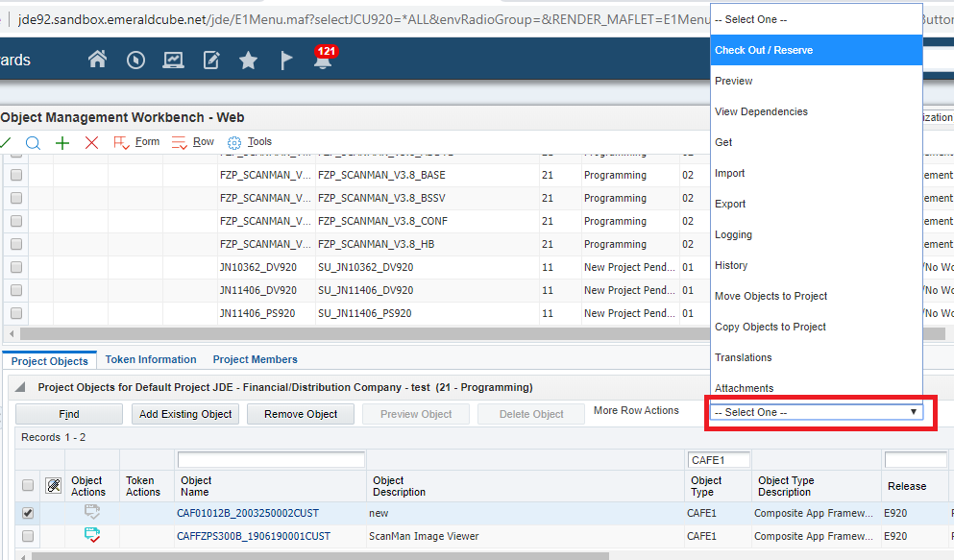
Task: Click the Remove Object button
Action: pos(301,414)
